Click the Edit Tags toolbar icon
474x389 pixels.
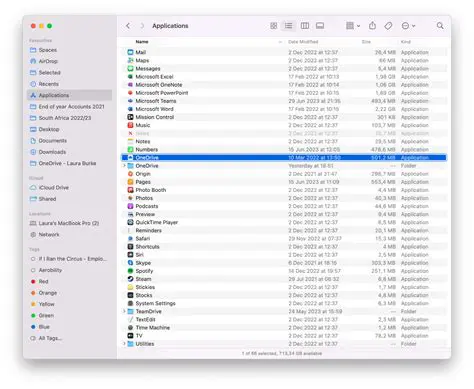click(x=388, y=26)
